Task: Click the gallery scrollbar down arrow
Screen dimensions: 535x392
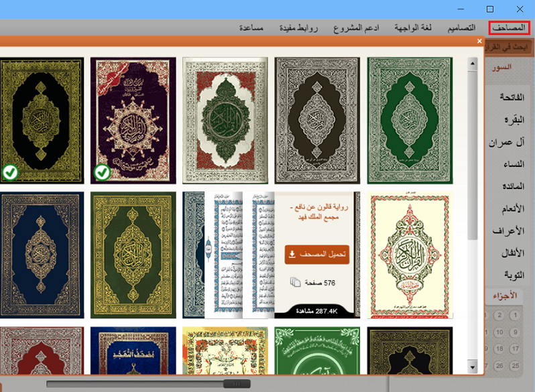Action: pos(473,367)
